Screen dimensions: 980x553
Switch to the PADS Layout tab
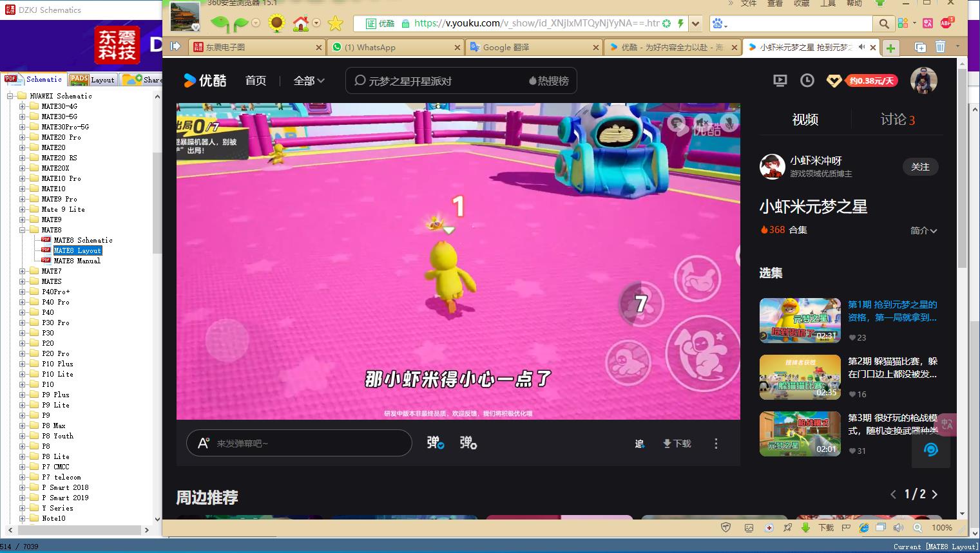(92, 80)
